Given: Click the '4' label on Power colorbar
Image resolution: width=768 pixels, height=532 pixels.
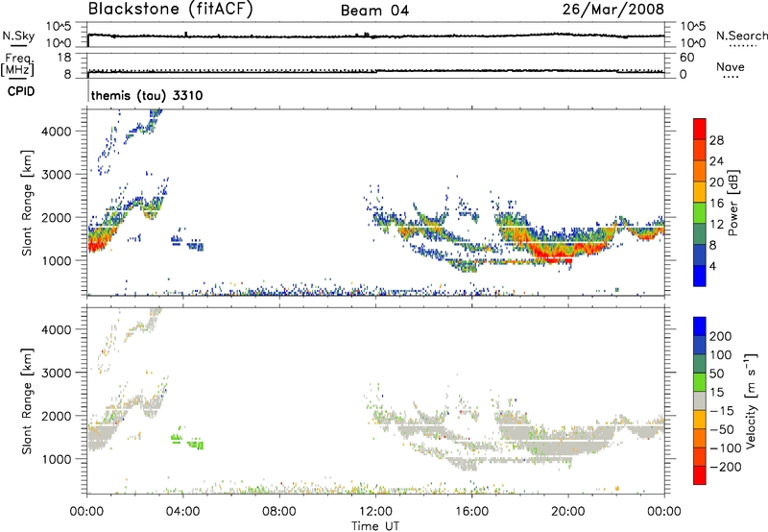Looking at the screenshot, I should coord(712,266).
